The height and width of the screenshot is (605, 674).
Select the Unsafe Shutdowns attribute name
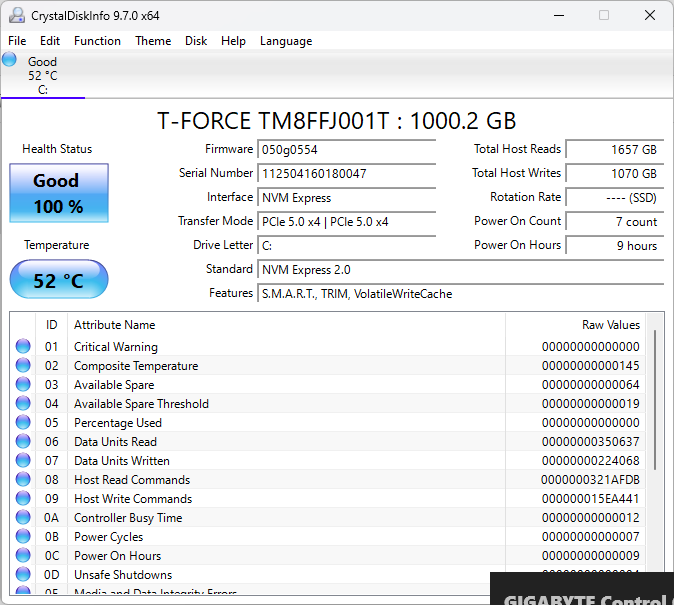coord(123,574)
